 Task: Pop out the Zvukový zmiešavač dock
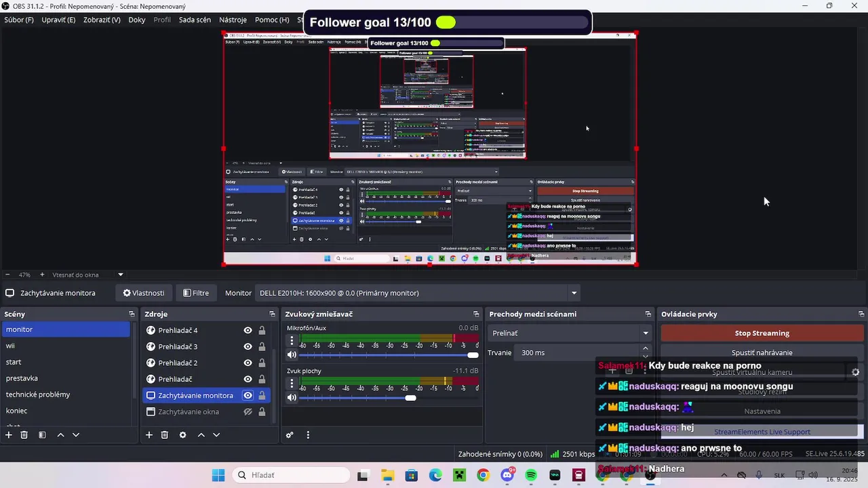(476, 314)
